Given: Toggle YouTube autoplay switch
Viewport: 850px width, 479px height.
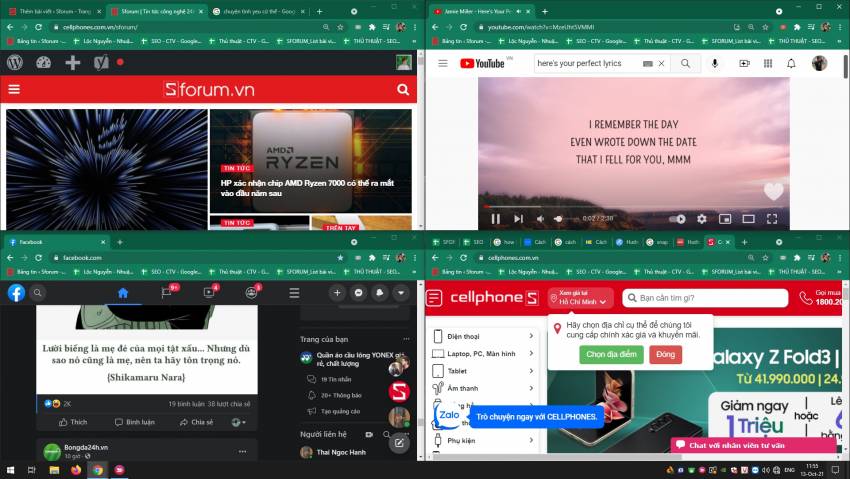Looking at the screenshot, I should pos(678,219).
